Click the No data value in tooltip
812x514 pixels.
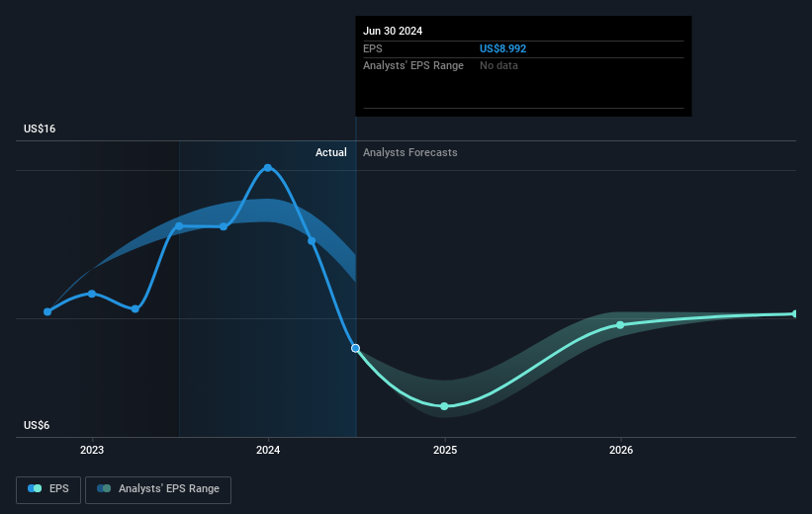(x=498, y=66)
